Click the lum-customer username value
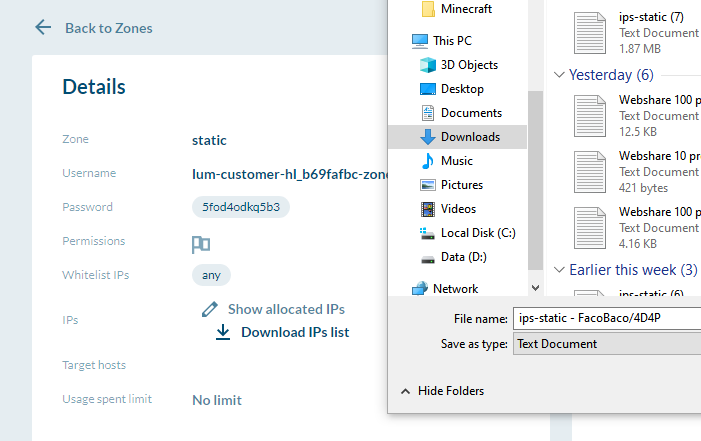 pyautogui.click(x=290, y=174)
